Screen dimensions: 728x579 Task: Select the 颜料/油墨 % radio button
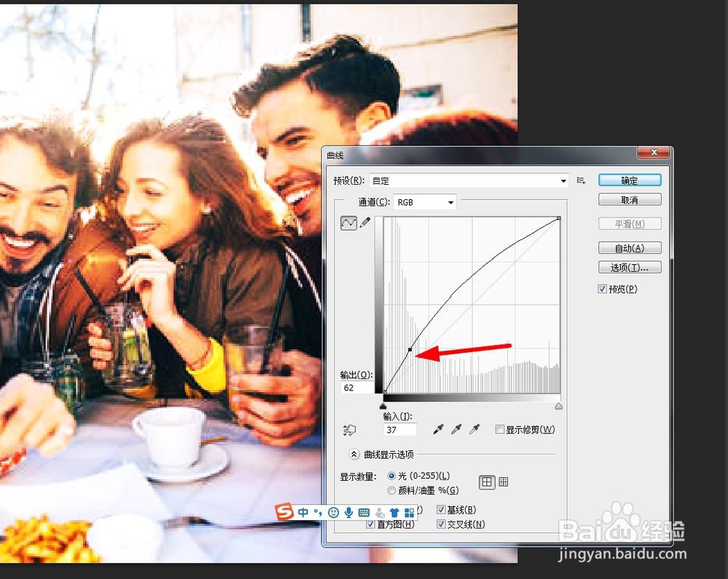click(391, 490)
